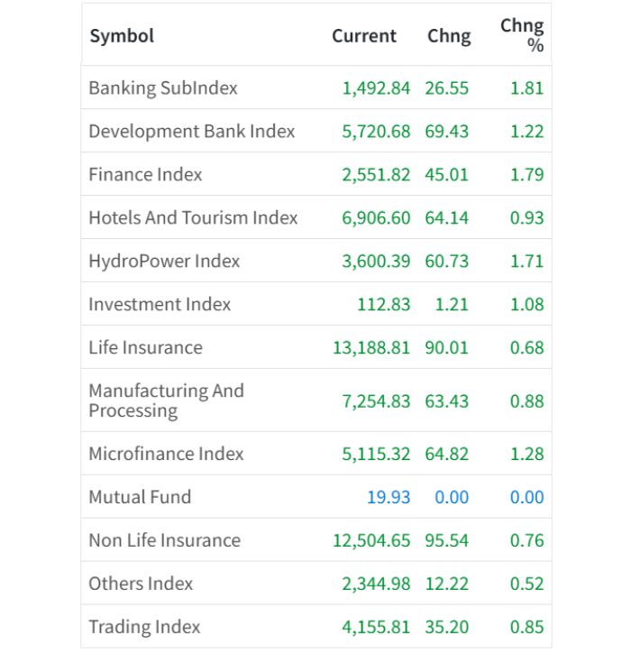Click Development Bank change 69.43

(447, 132)
